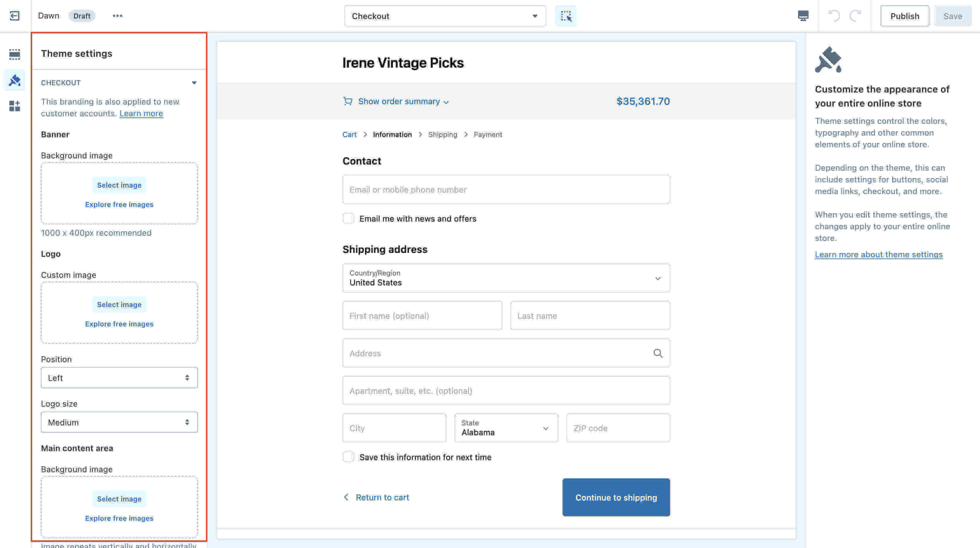Click Continue to shipping button
The image size is (980, 548).
(x=616, y=497)
